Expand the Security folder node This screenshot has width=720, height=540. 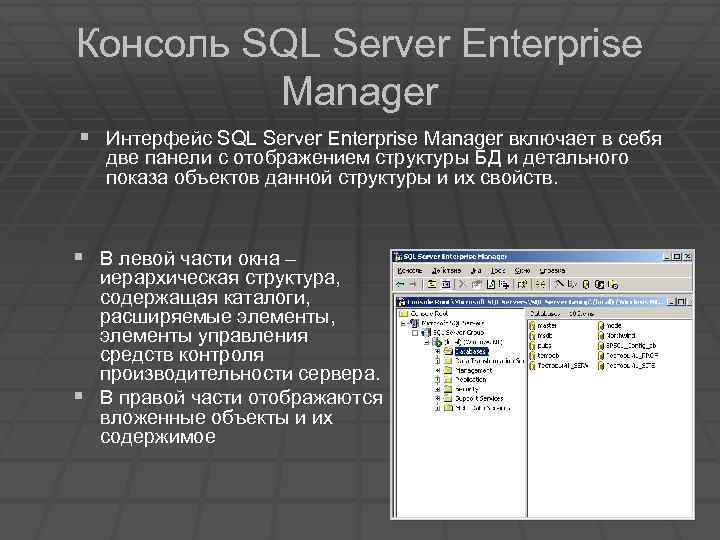[438, 389]
